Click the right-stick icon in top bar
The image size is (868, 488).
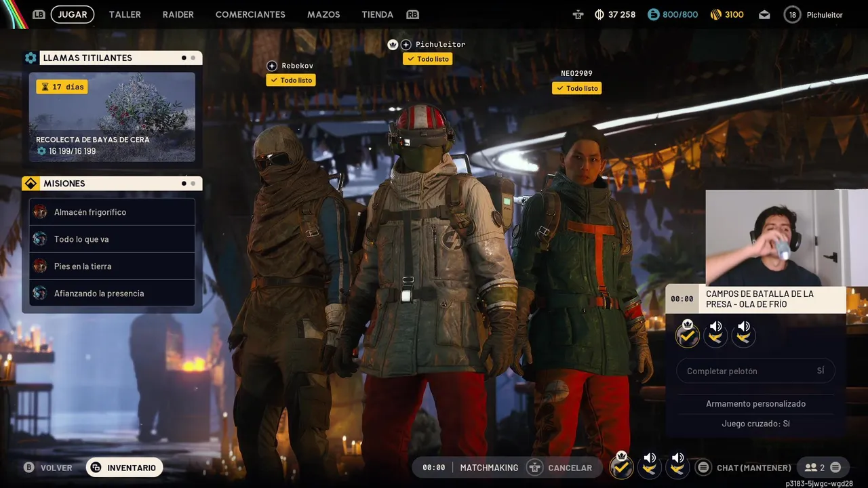click(578, 14)
